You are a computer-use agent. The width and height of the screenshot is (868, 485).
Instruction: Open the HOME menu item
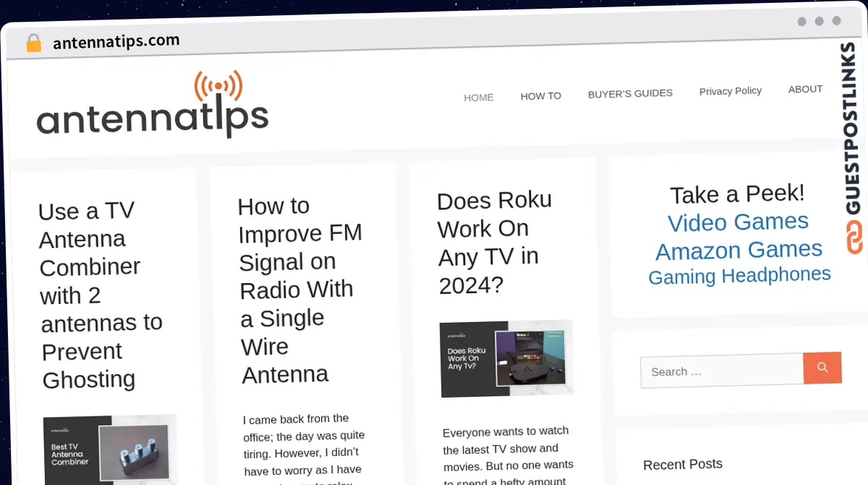tap(479, 97)
